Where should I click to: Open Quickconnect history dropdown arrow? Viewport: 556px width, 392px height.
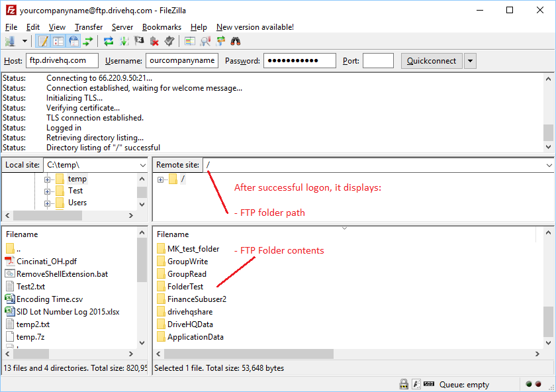[x=470, y=61]
